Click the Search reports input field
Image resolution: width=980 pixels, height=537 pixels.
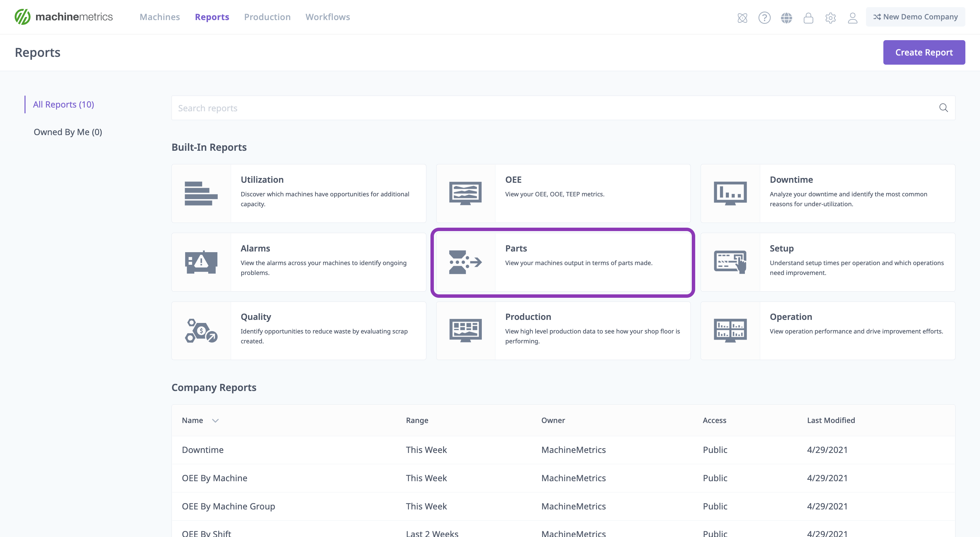pyautogui.click(x=563, y=108)
